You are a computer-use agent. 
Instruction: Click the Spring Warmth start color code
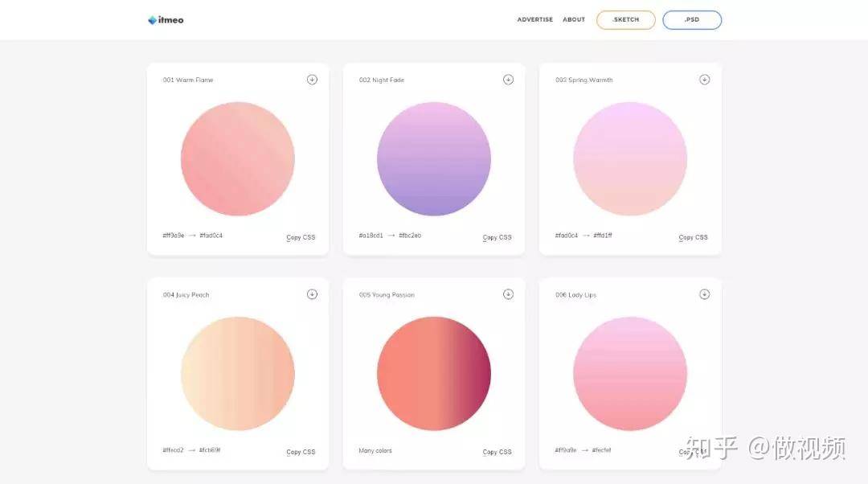point(567,236)
